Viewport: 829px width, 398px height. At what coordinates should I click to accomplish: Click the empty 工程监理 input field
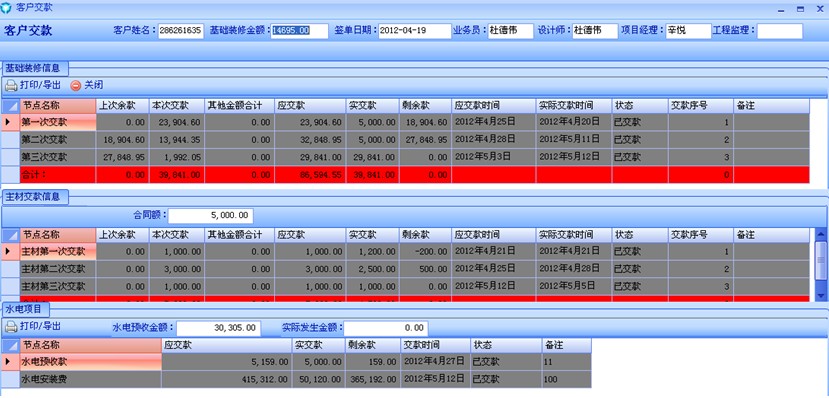click(780, 31)
